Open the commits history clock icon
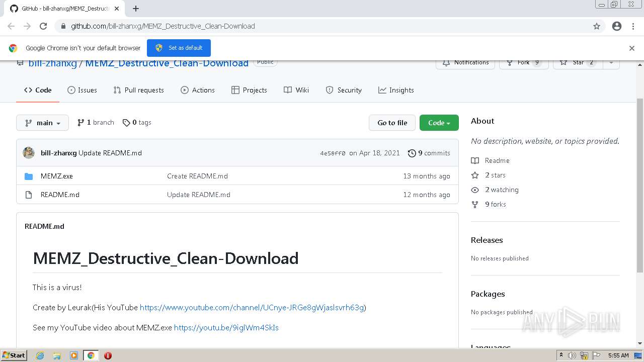The height and width of the screenshot is (362, 644). (x=412, y=153)
